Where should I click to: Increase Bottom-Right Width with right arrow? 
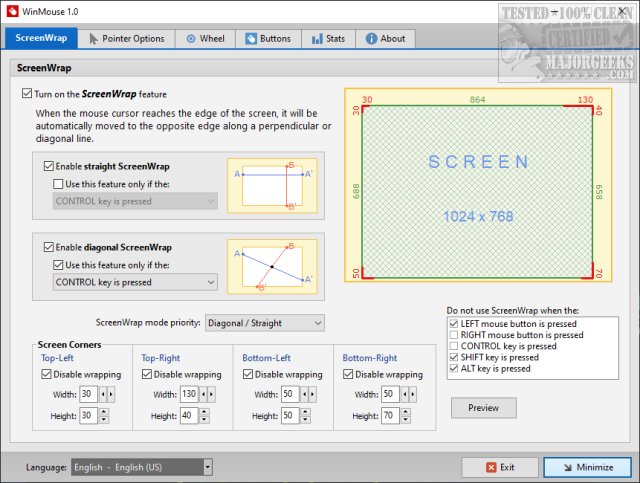(413, 394)
